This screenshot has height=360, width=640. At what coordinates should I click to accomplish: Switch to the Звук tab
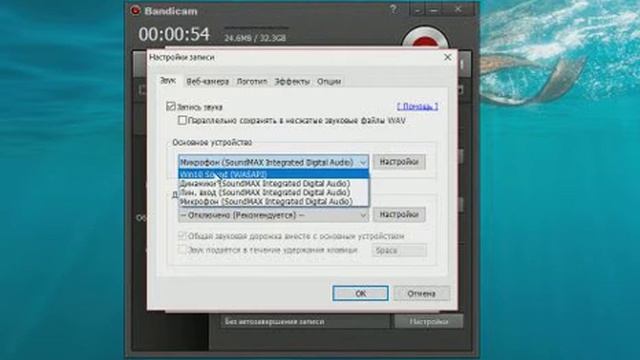tap(168, 81)
